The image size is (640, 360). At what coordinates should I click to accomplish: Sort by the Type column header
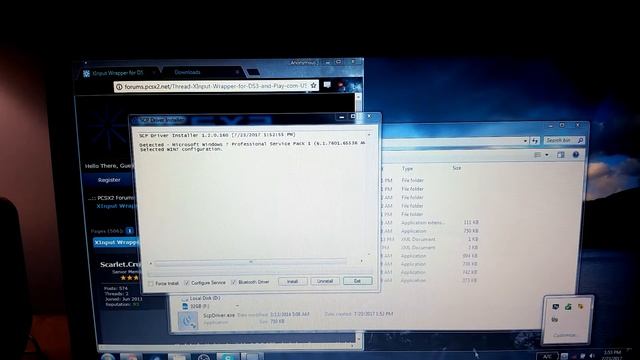pyautogui.click(x=407, y=169)
